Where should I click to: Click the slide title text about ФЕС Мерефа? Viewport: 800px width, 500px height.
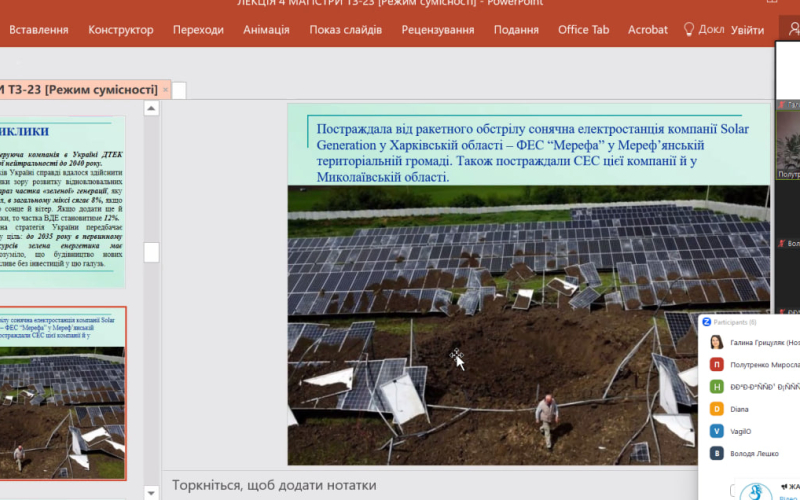click(533, 153)
